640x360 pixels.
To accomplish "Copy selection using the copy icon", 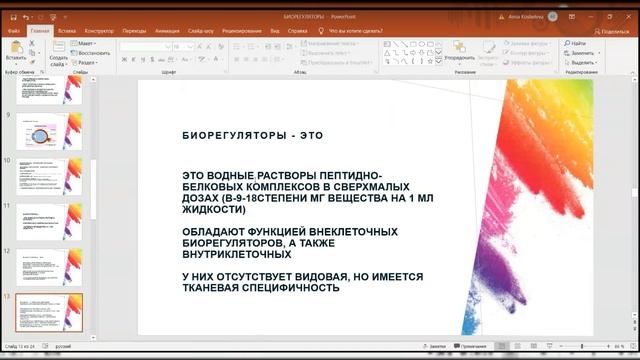I will click(x=32, y=53).
